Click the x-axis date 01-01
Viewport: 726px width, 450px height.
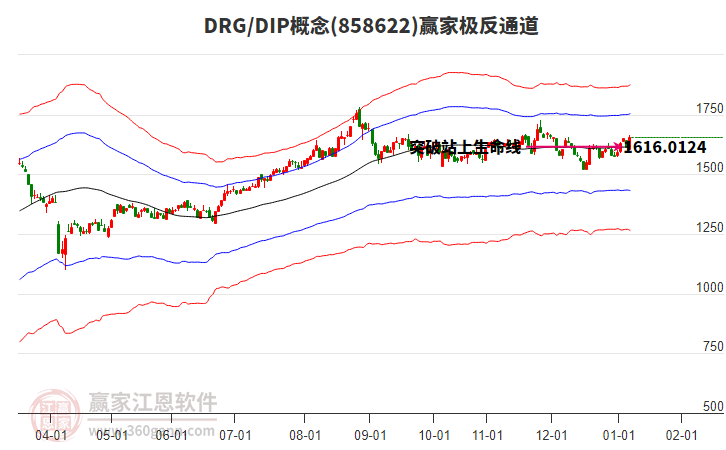[618, 435]
